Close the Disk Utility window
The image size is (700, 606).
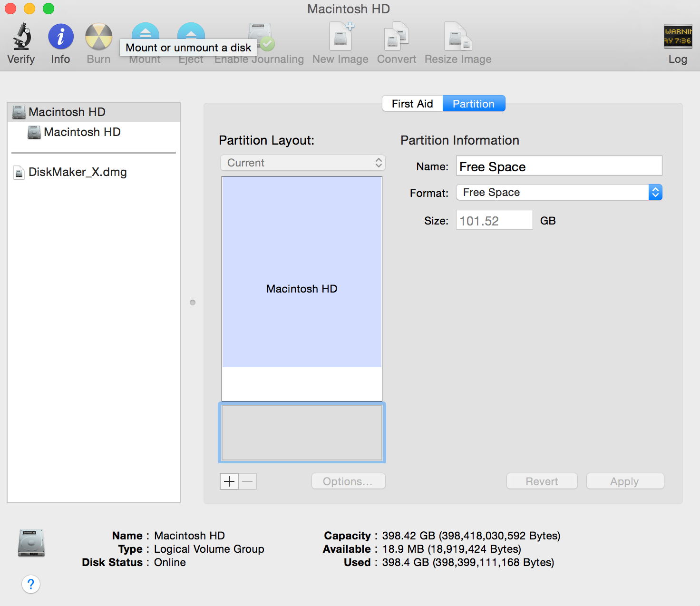pos(10,9)
